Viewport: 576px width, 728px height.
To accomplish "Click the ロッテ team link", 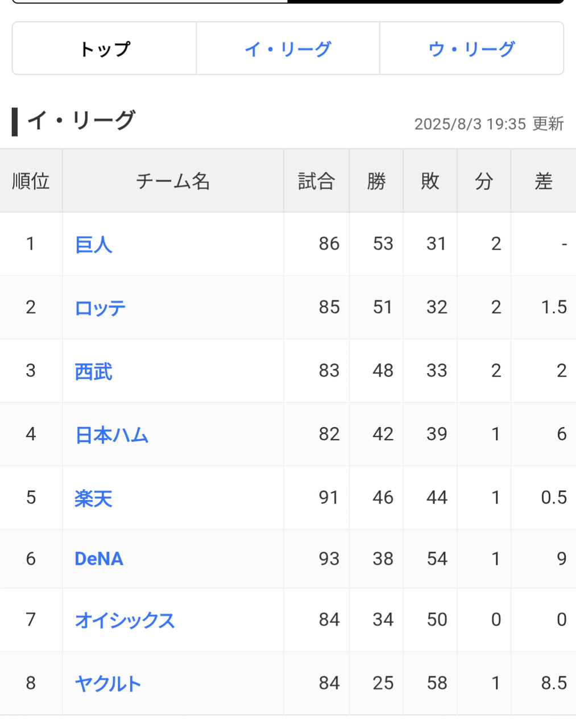I will click(x=100, y=308).
